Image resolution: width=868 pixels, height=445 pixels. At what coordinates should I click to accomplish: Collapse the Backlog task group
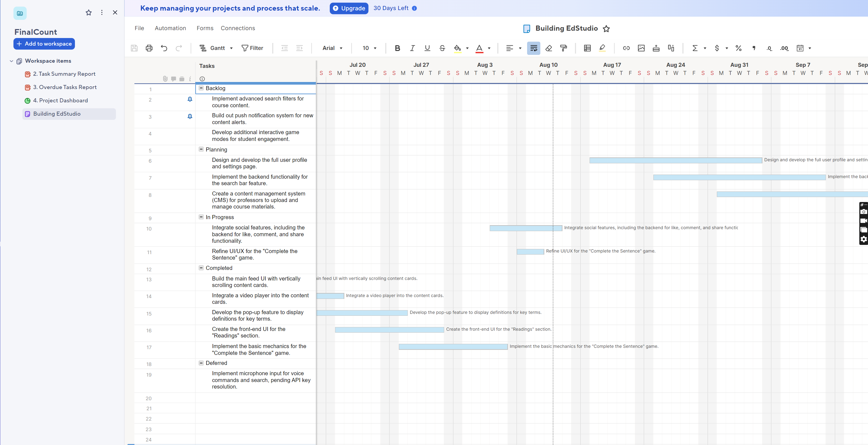pyautogui.click(x=201, y=88)
